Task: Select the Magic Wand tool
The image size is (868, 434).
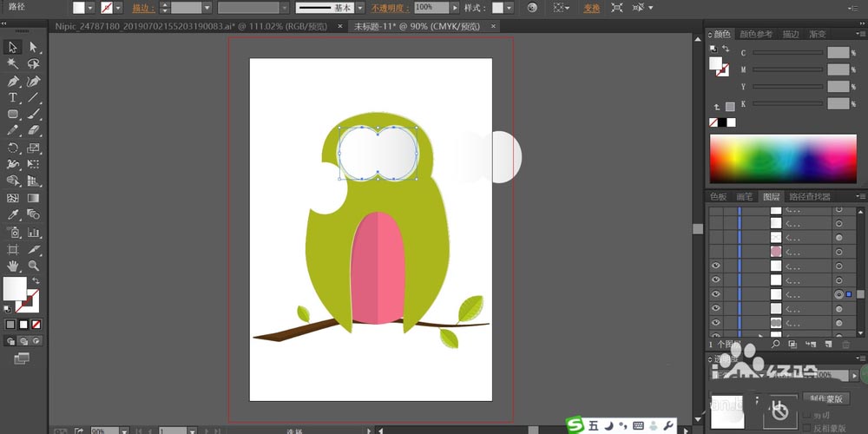Action: pyautogui.click(x=13, y=63)
